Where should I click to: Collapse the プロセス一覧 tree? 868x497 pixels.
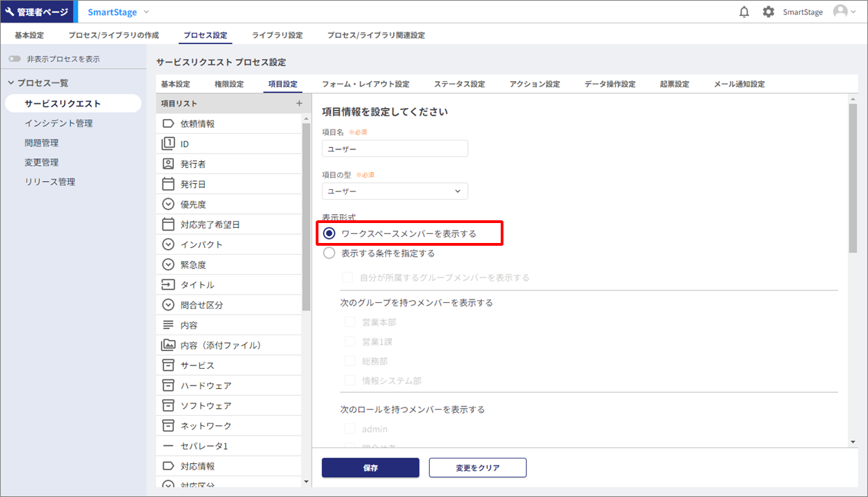(x=11, y=83)
